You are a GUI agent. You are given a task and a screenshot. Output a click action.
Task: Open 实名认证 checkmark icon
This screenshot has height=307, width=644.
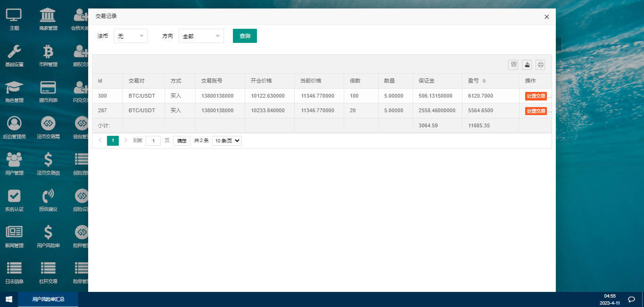(14, 200)
